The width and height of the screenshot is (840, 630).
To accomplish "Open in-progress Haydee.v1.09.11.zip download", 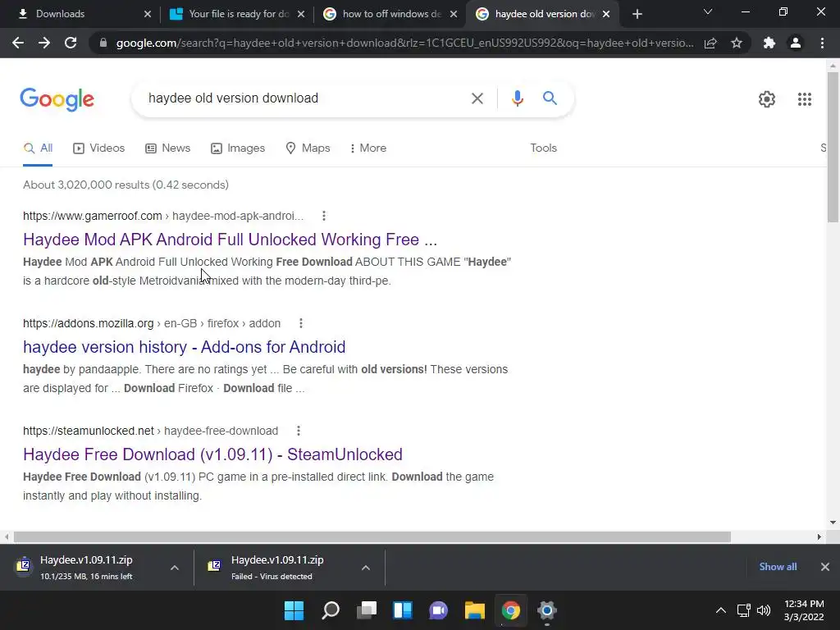I will pyautogui.click(x=86, y=567).
